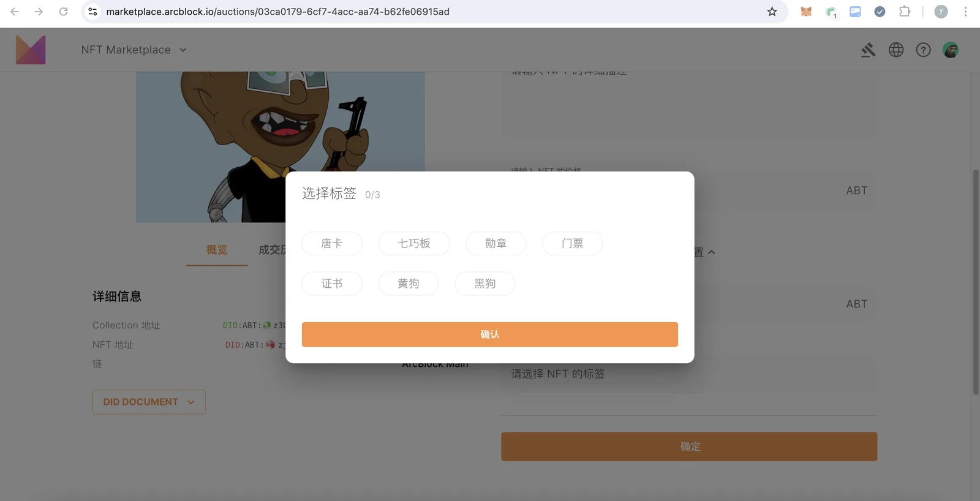The width and height of the screenshot is (980, 501).
Task: Reload the current page
Action: (x=63, y=12)
